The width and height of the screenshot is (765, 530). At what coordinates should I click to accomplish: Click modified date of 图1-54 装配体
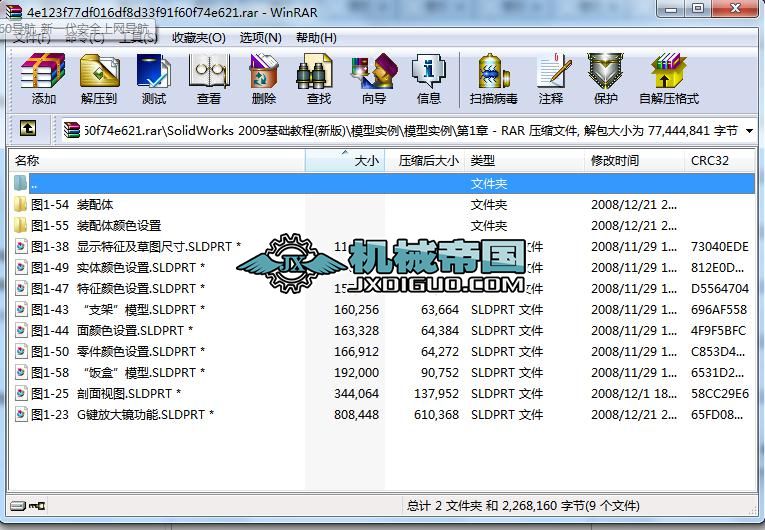point(634,204)
